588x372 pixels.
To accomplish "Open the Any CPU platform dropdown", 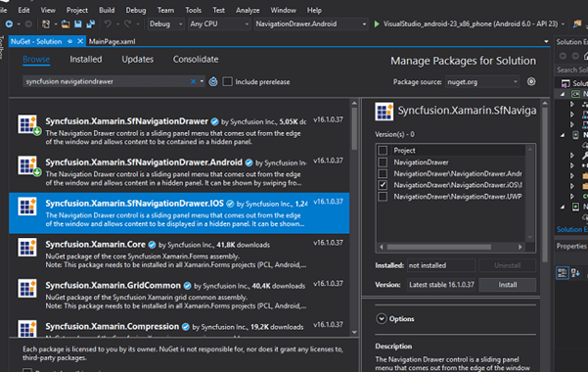I will (219, 24).
